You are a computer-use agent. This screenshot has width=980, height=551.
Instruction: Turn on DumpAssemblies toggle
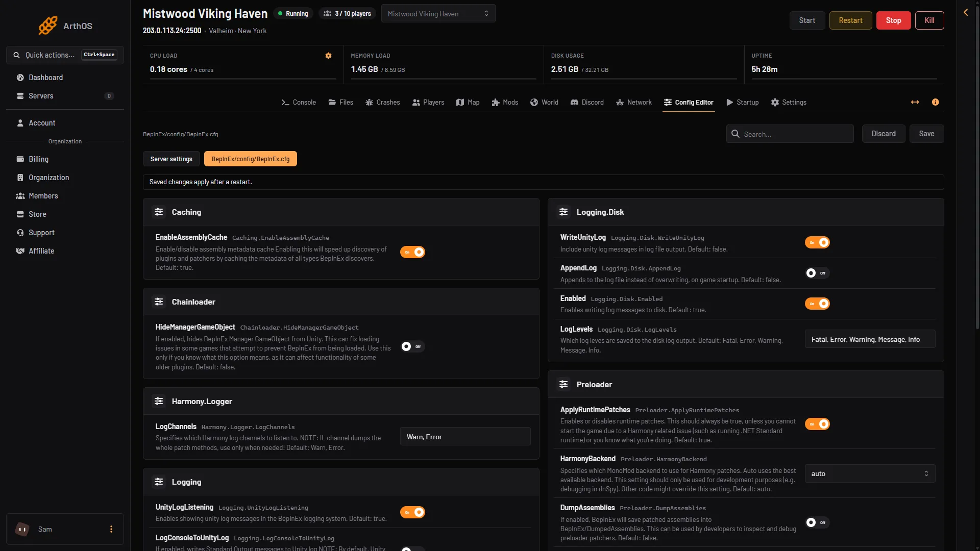817,522
